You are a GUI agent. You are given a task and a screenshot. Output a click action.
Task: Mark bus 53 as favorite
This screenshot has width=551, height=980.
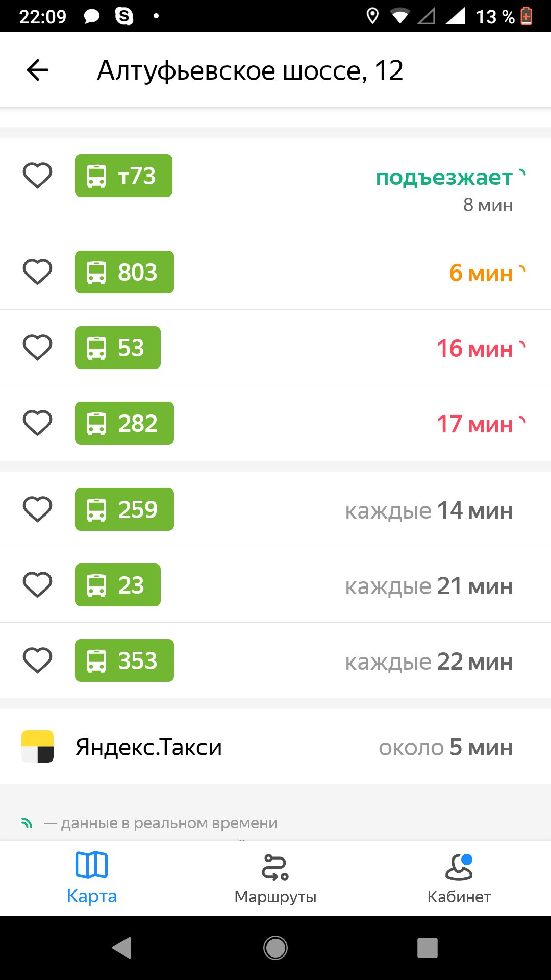(38, 347)
